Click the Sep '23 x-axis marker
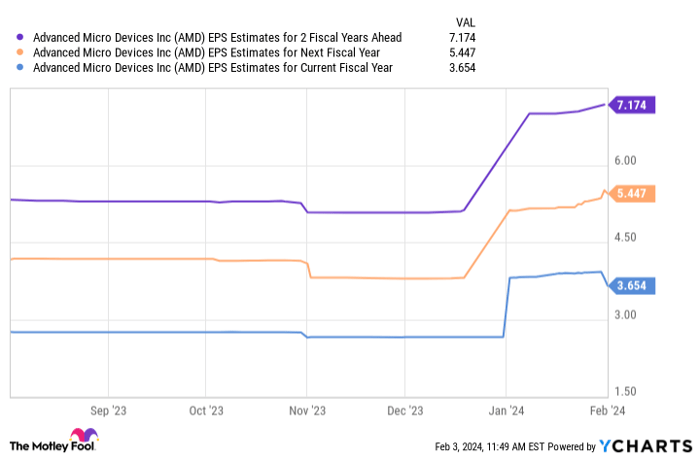 tap(108, 409)
